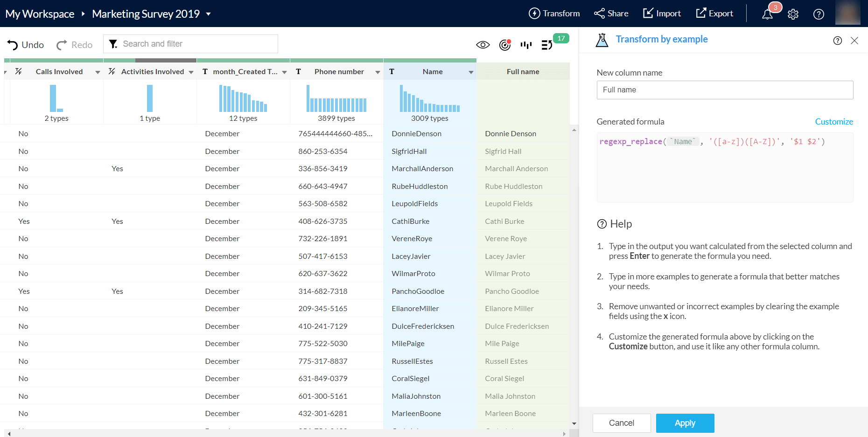Screen dimensions: 868x437
Task: Click the column chart view icon
Action: coord(526,45)
